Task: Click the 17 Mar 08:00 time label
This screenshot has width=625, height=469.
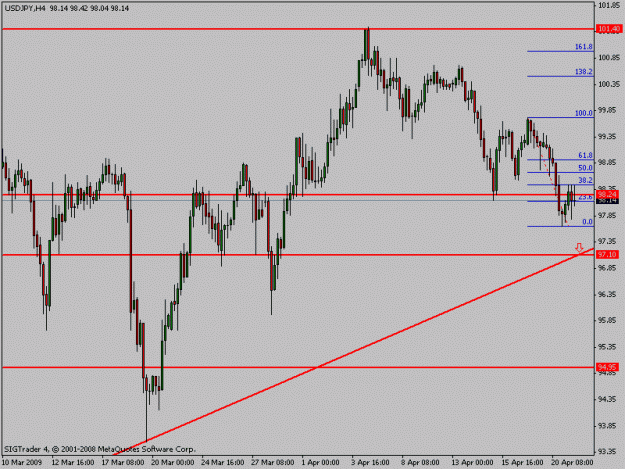Action: pos(123,463)
